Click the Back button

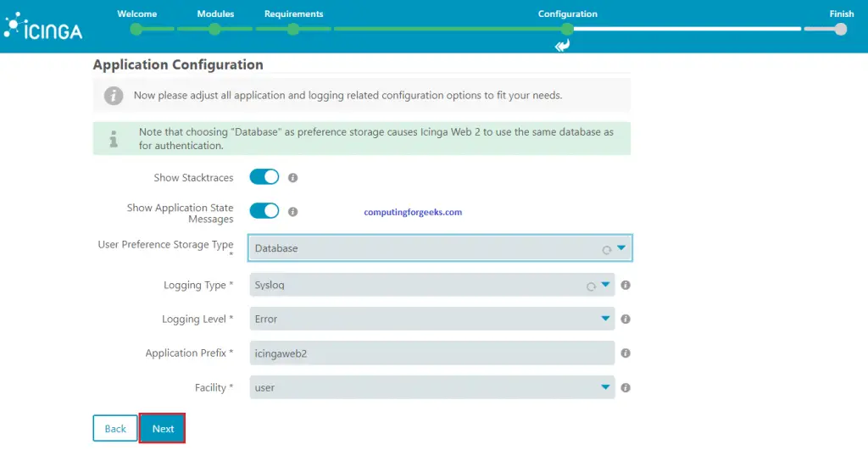[115, 429]
